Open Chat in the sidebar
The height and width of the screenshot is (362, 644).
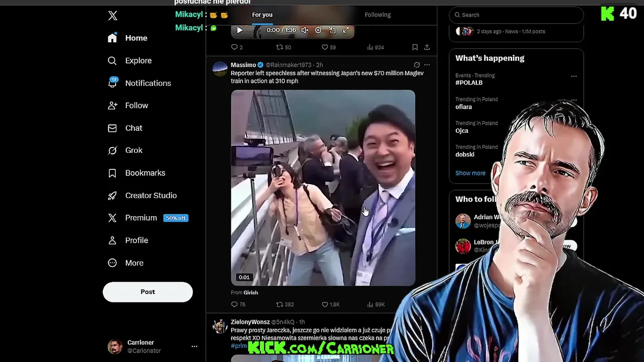pos(125,128)
